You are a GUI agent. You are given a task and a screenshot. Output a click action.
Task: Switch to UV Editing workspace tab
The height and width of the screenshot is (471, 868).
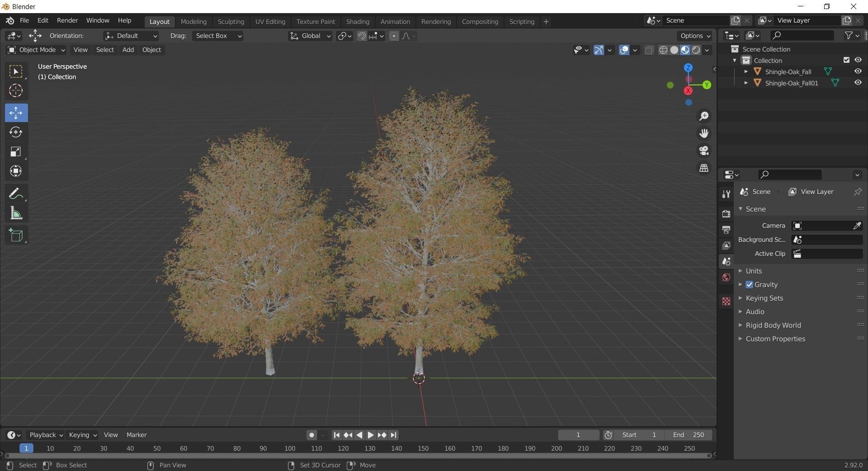click(270, 21)
